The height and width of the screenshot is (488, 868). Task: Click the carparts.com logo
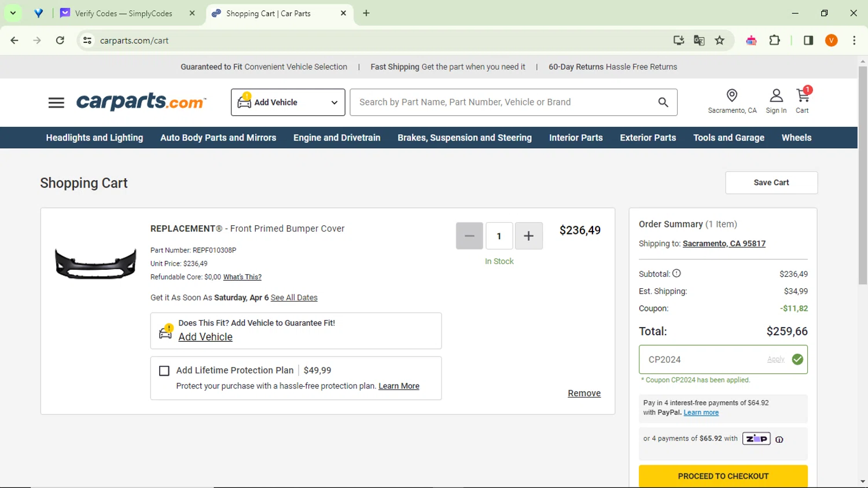coord(141,102)
